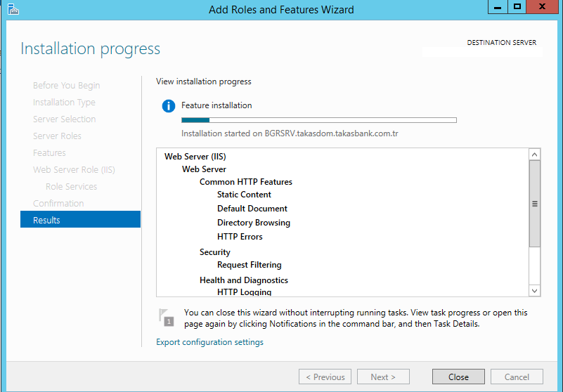The width and height of the screenshot is (563, 392).
Task: Click the Web Server (IIS) entry
Action: click(x=195, y=157)
